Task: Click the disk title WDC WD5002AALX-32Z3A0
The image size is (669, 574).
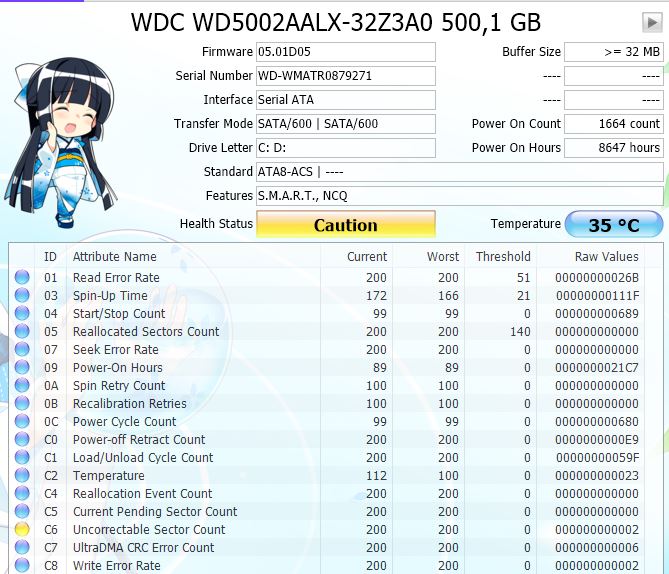Action: click(x=282, y=22)
